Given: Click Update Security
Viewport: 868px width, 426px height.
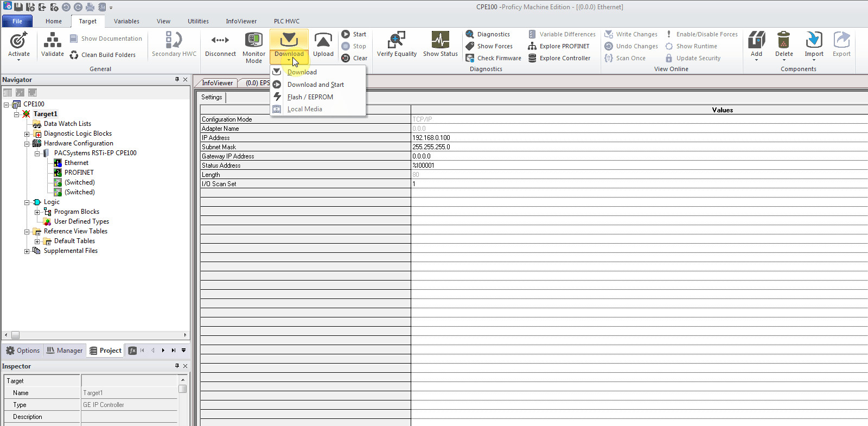Looking at the screenshot, I should 693,58.
